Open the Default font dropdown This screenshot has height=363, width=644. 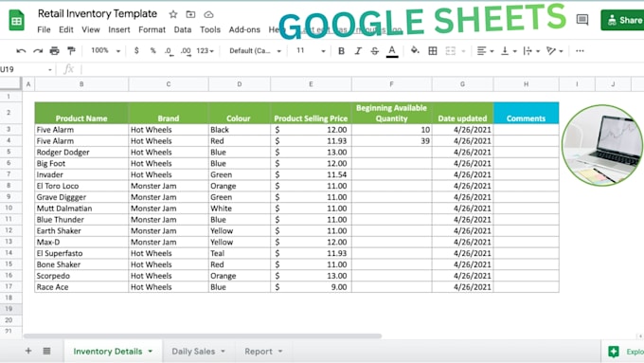[x=255, y=51]
